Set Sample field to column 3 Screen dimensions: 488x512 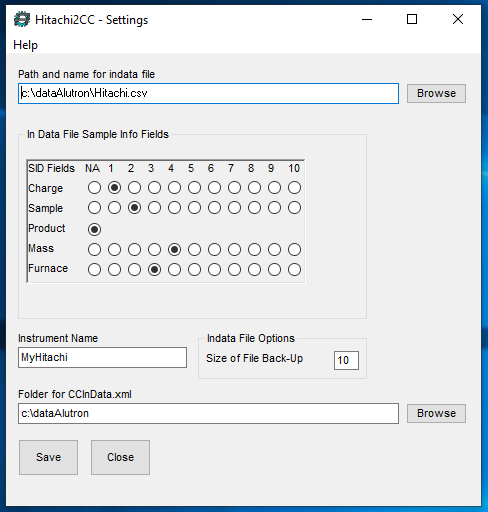point(154,208)
